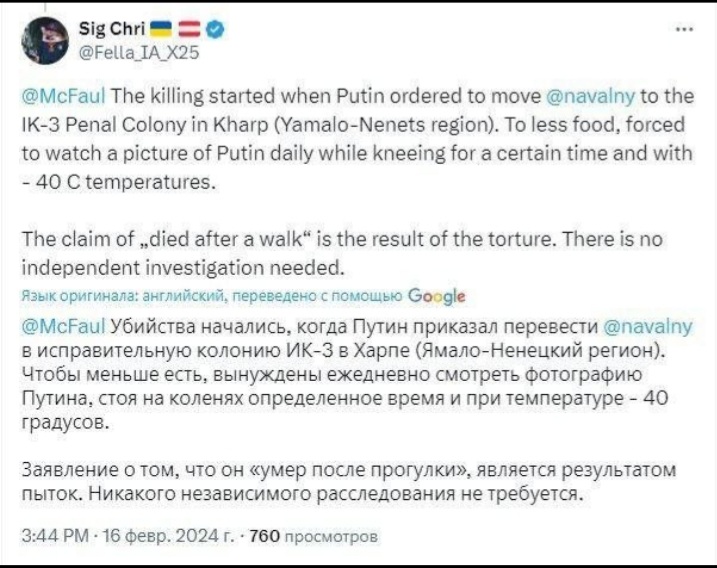Image resolution: width=717 pixels, height=568 pixels.
Task: Click the English paragraph about IK-3 Penal Colony
Action: coord(358,139)
